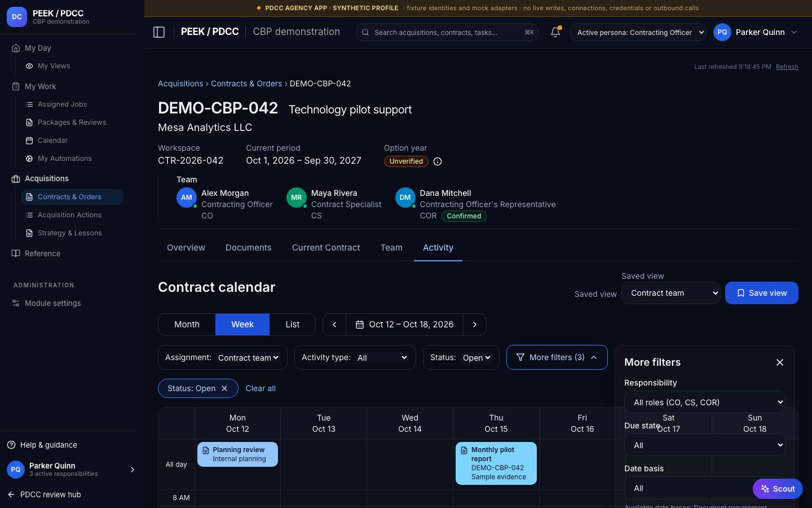The height and width of the screenshot is (508, 812).
Task: Remove the Status: Open filter chip
Action: 224,388
